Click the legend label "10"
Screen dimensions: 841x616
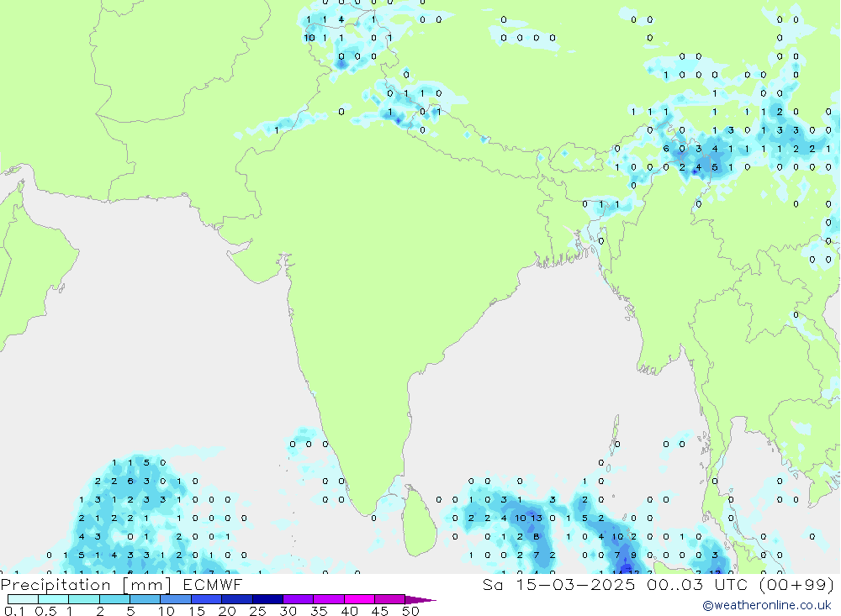coord(167,611)
